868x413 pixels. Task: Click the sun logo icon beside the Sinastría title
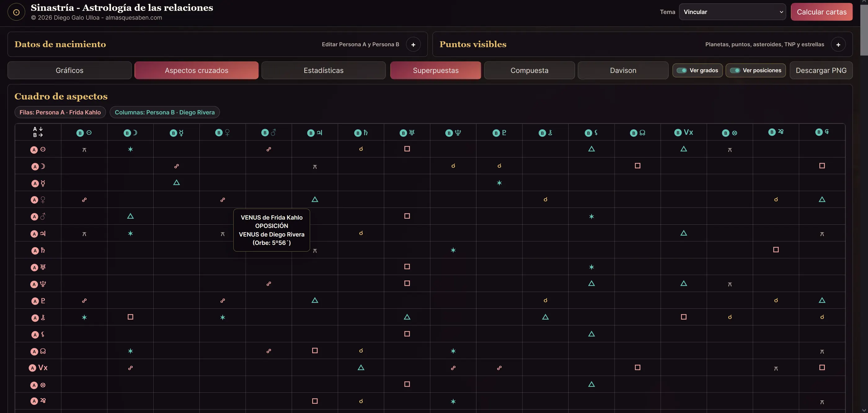[16, 12]
